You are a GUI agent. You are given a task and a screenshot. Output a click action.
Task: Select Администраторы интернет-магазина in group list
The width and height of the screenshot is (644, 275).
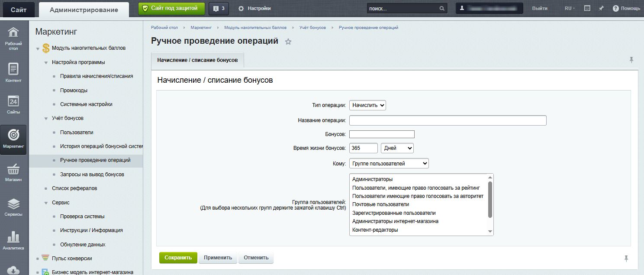(x=395, y=221)
